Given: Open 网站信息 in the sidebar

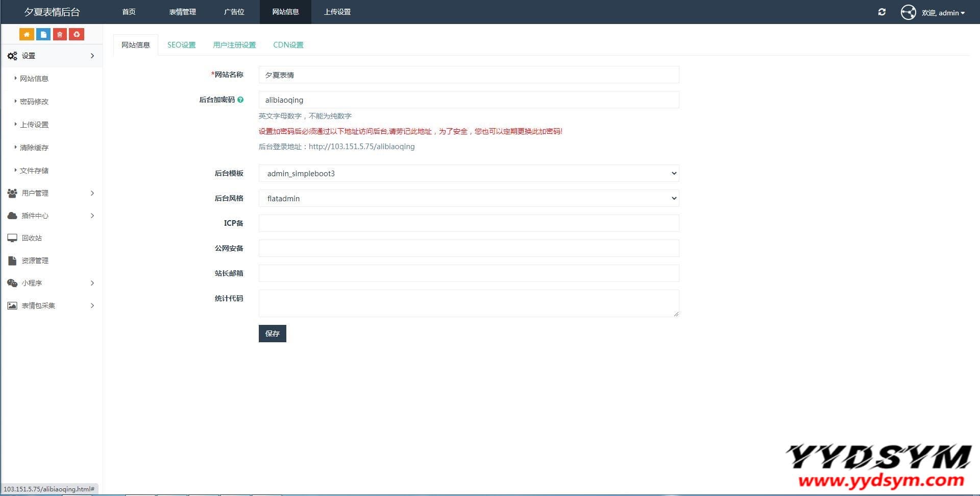Looking at the screenshot, I should (x=34, y=79).
